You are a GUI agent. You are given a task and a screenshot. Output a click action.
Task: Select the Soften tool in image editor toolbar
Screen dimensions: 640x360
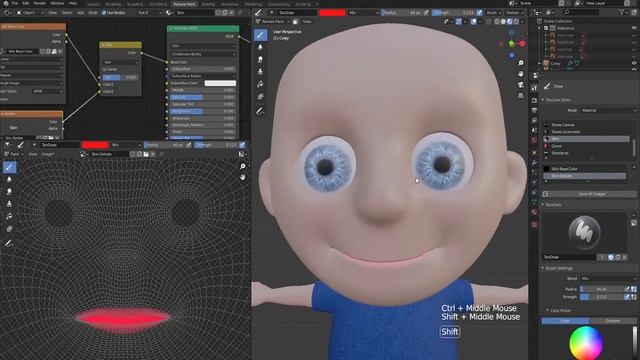tap(9, 179)
